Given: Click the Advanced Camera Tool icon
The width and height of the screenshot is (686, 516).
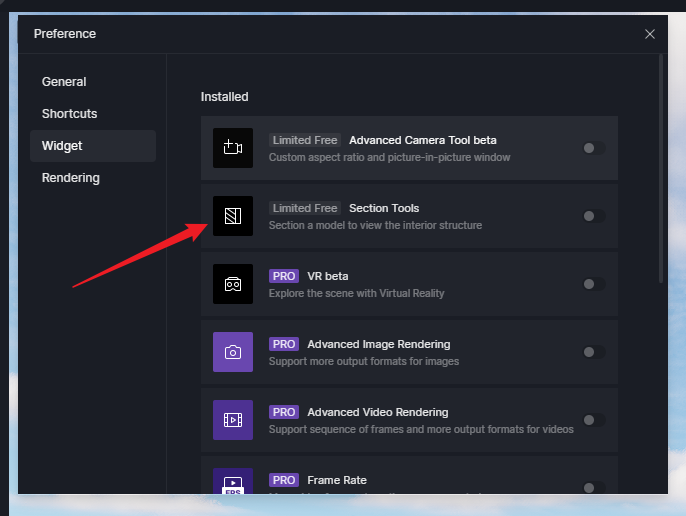Looking at the screenshot, I should [x=233, y=148].
